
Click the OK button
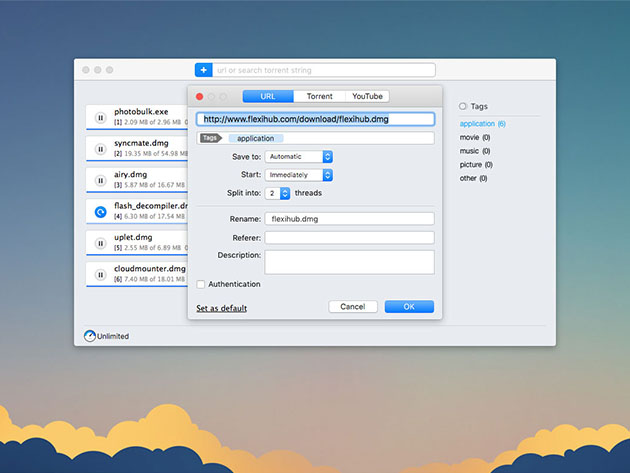[x=409, y=307]
